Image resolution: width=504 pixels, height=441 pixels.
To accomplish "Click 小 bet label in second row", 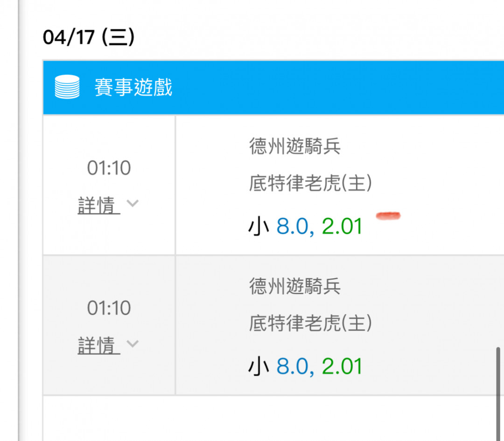I will pos(259,366).
